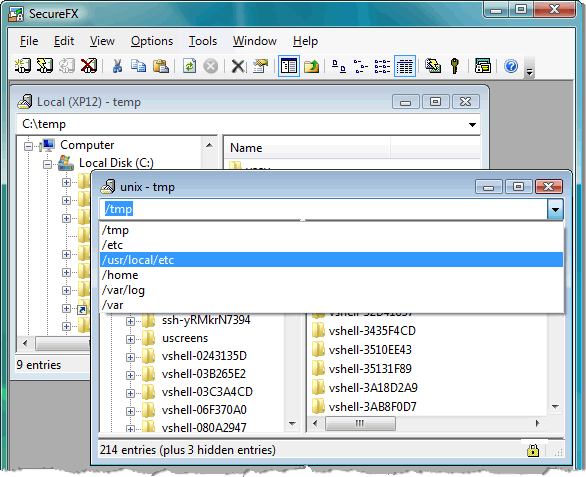The image size is (586, 477).
Task: Click the Synchronize toolbar icon
Action: click(433, 66)
